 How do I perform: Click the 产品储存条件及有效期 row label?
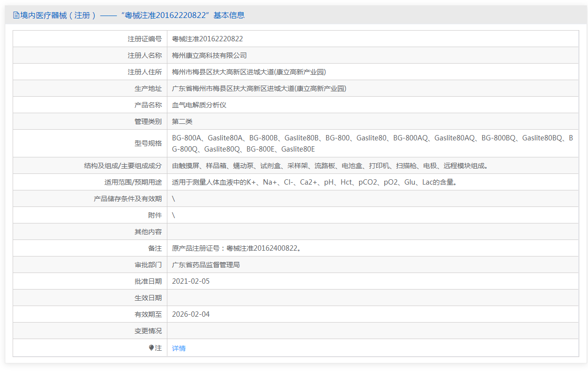pos(128,199)
